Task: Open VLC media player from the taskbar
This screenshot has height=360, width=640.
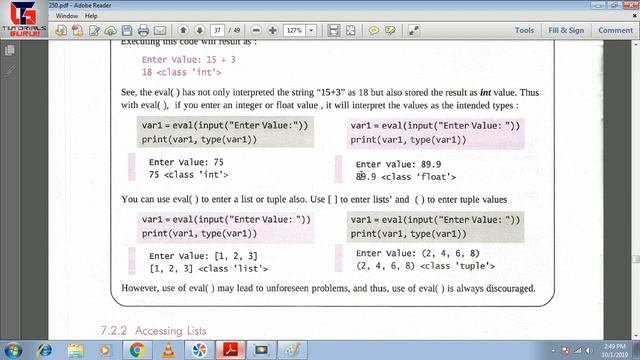Action: coord(168,350)
